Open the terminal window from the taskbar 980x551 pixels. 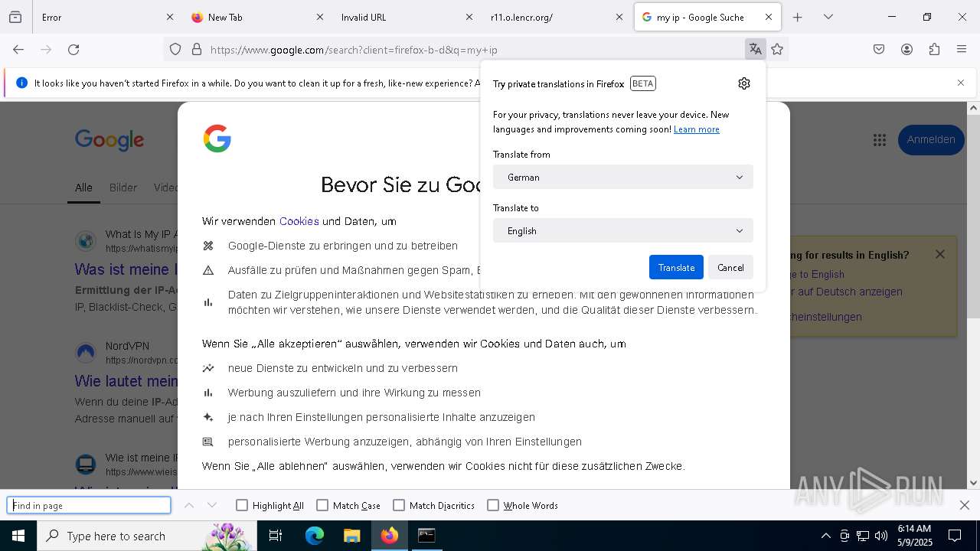click(426, 536)
